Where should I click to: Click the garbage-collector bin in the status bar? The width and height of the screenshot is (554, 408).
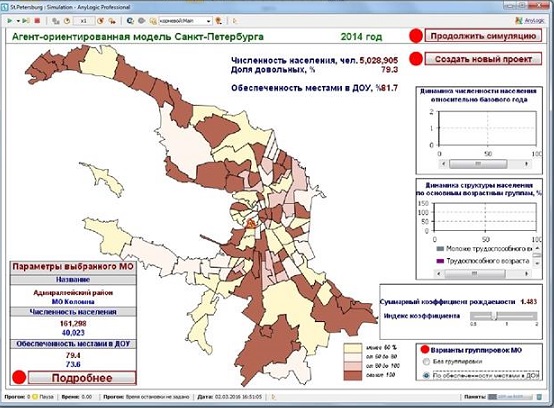pos(539,397)
